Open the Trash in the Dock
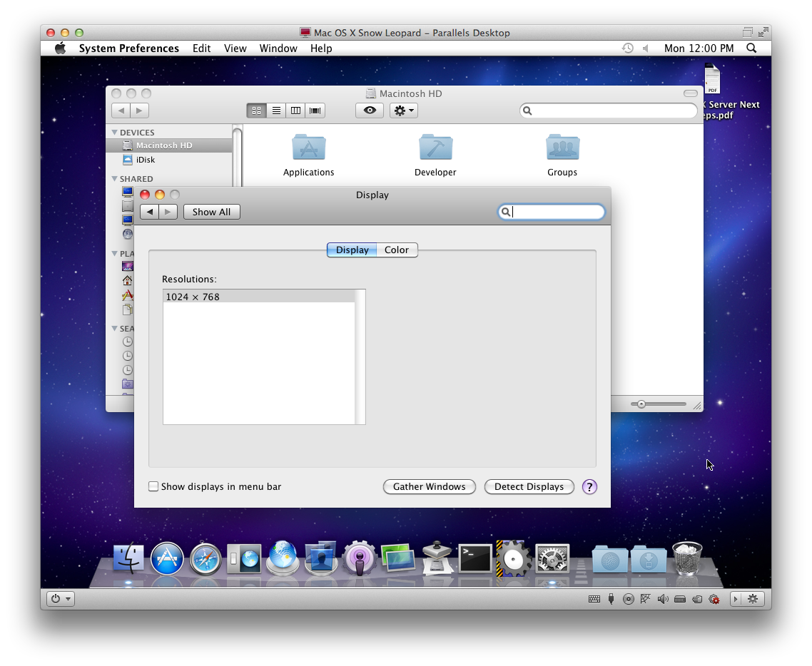812x666 pixels. pos(686,558)
